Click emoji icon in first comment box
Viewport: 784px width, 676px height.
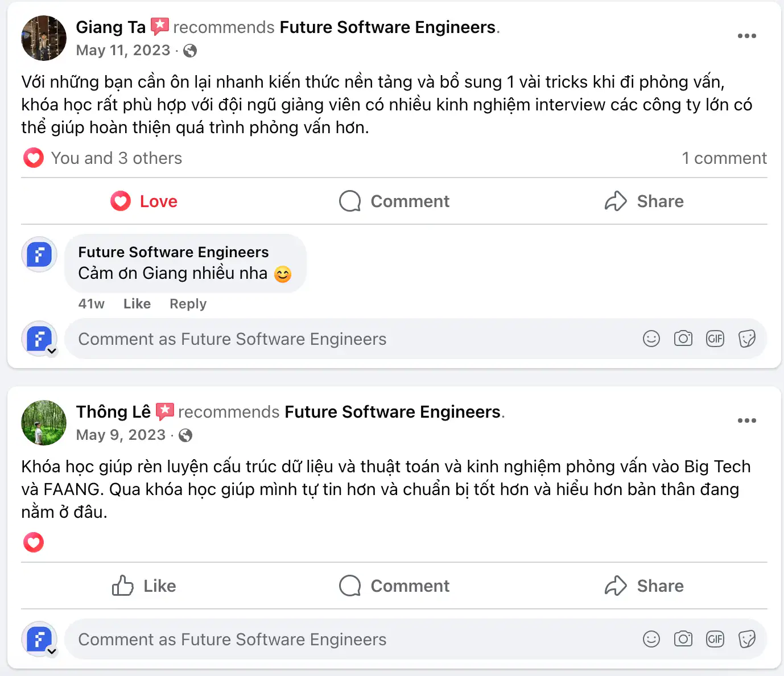click(x=651, y=339)
